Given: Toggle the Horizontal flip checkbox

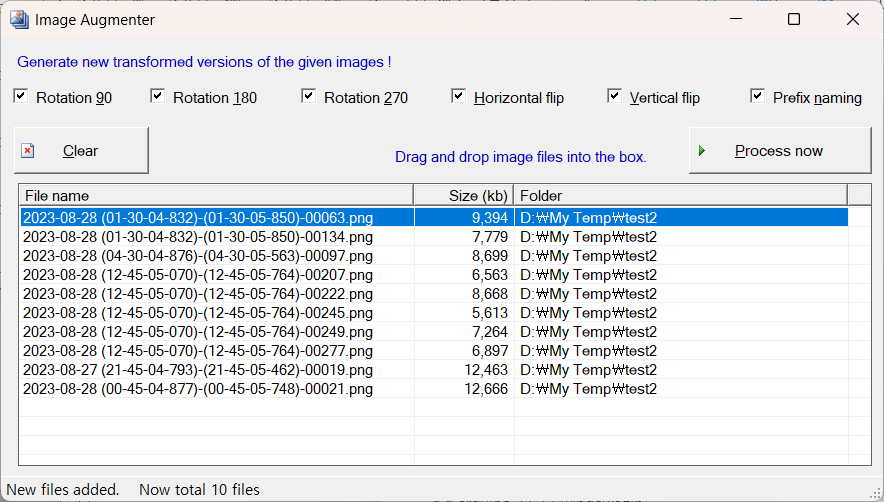Looking at the screenshot, I should pos(458,96).
